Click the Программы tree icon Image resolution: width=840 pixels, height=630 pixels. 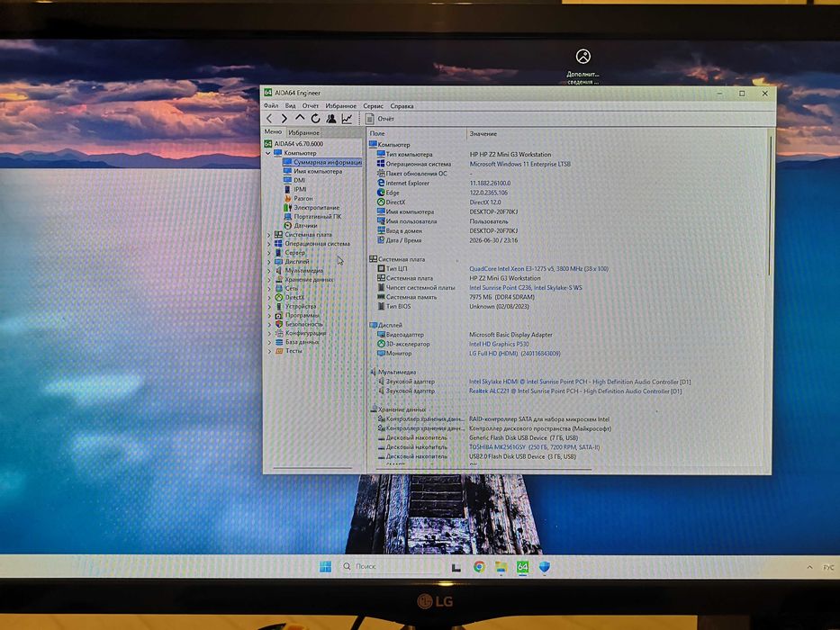[278, 315]
